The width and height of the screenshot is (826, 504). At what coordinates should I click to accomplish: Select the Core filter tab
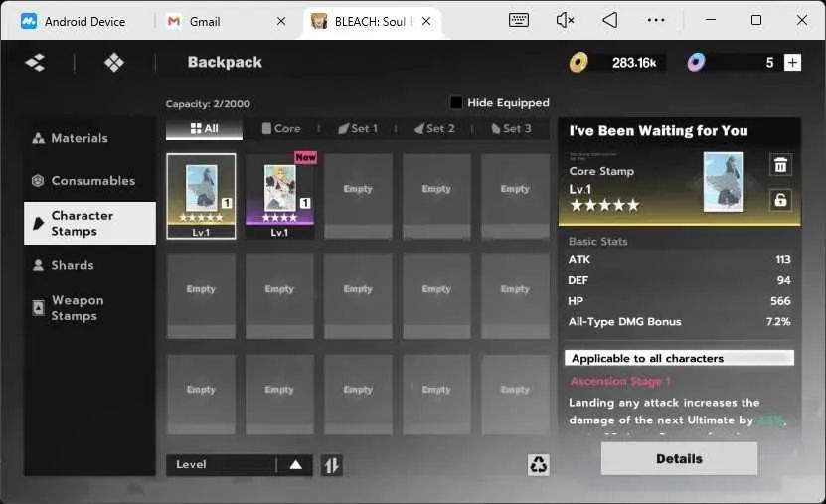pos(281,128)
